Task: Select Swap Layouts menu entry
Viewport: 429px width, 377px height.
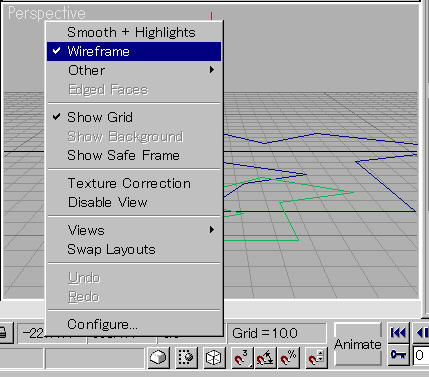Action: [134, 249]
